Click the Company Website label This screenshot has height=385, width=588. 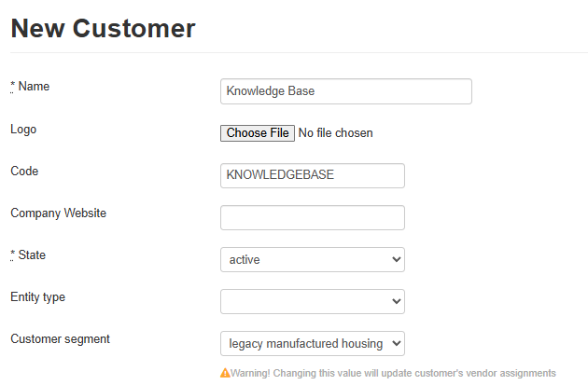pos(58,213)
